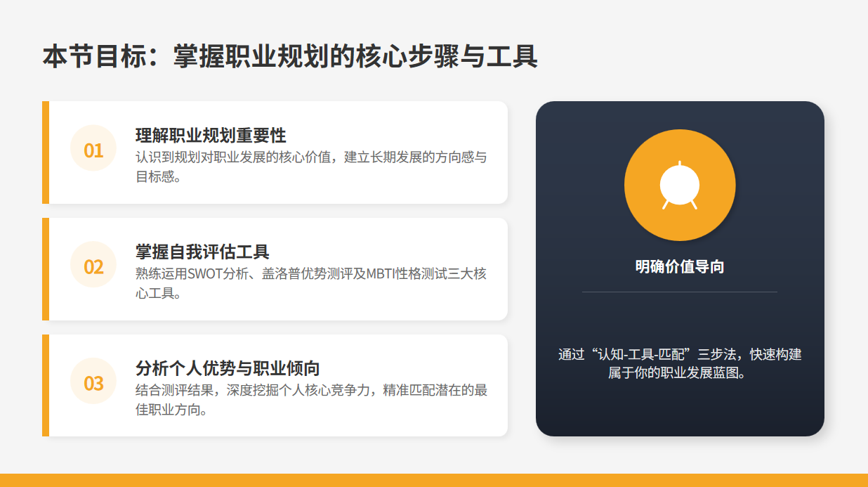Select the orange accent bar beside step 01
This screenshot has height=487, width=868.
(x=46, y=152)
